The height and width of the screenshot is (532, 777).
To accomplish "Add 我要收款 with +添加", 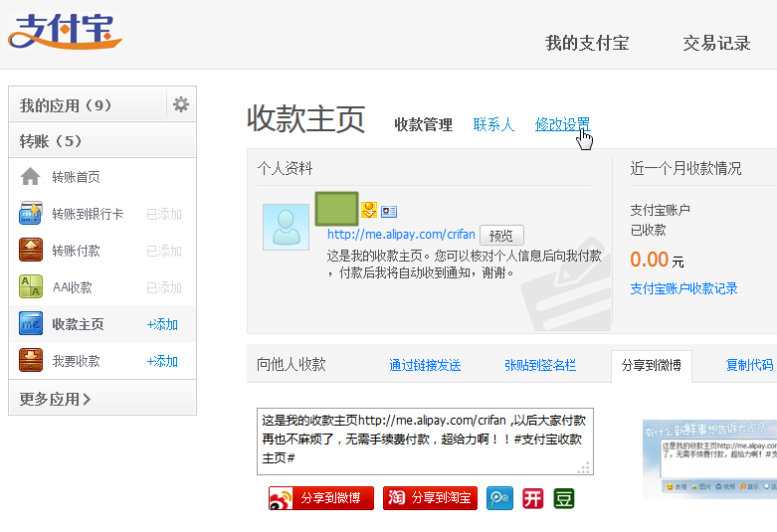I will point(162,361).
